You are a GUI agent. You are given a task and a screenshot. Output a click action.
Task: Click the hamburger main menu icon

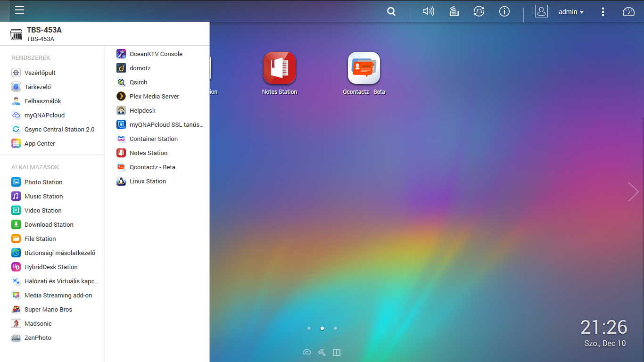pyautogui.click(x=19, y=10)
